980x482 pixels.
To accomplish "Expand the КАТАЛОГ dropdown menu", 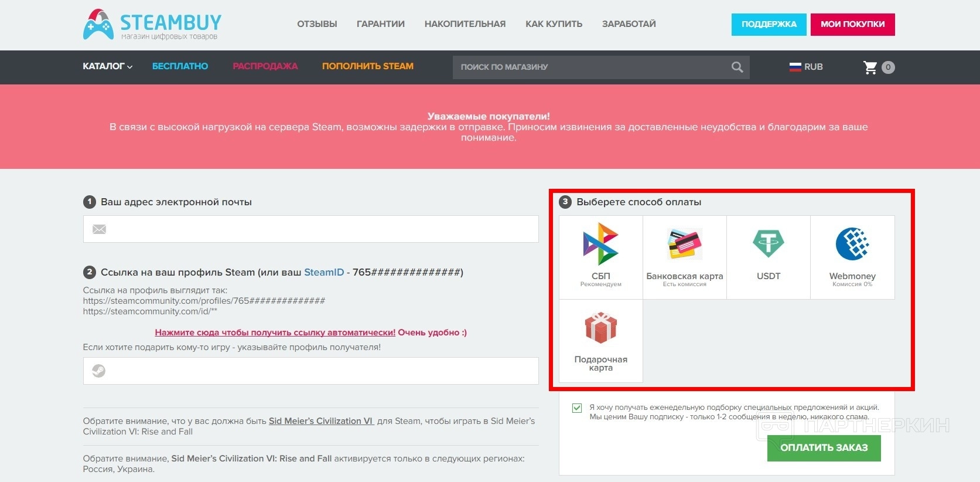I will click(x=108, y=66).
